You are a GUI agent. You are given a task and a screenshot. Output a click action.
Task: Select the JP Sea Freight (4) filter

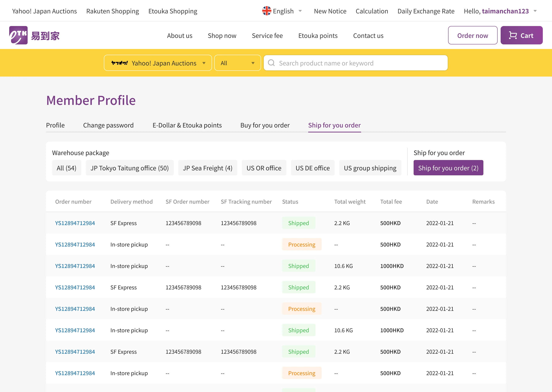click(x=207, y=168)
